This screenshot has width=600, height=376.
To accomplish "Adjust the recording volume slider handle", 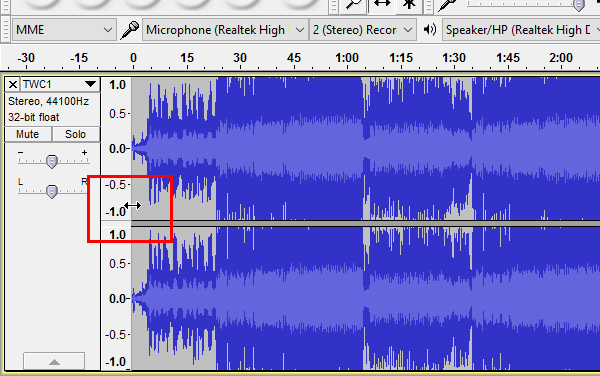I will pos(579,5).
